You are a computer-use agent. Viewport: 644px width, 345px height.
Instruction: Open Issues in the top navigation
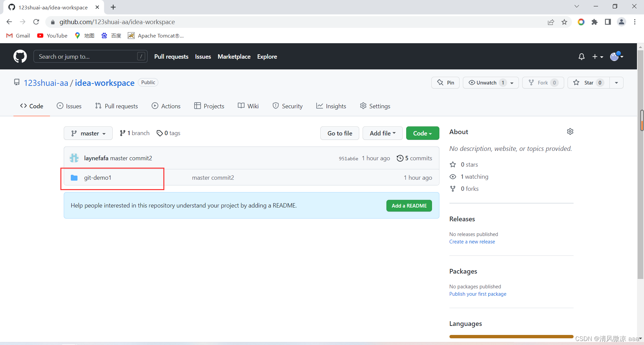point(203,57)
